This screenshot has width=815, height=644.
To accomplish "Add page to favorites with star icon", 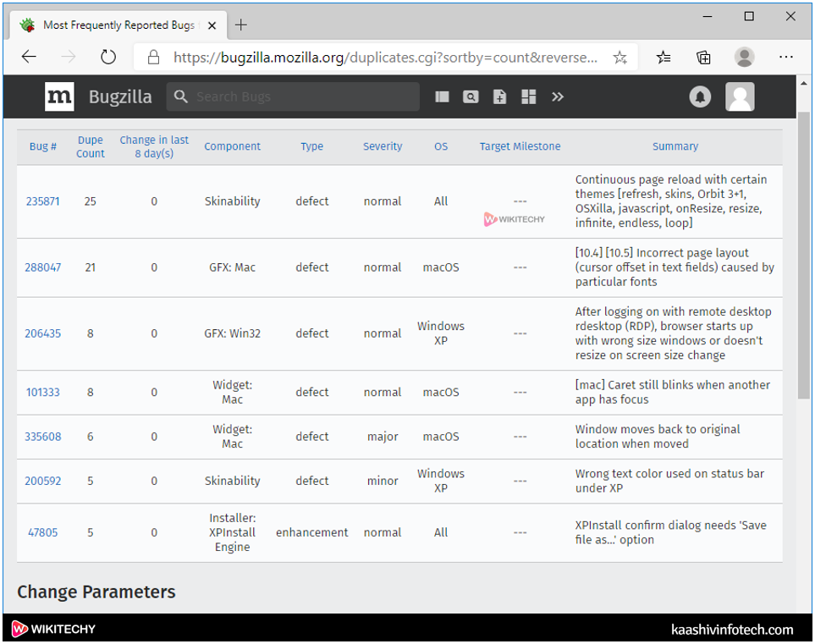I will (620, 58).
